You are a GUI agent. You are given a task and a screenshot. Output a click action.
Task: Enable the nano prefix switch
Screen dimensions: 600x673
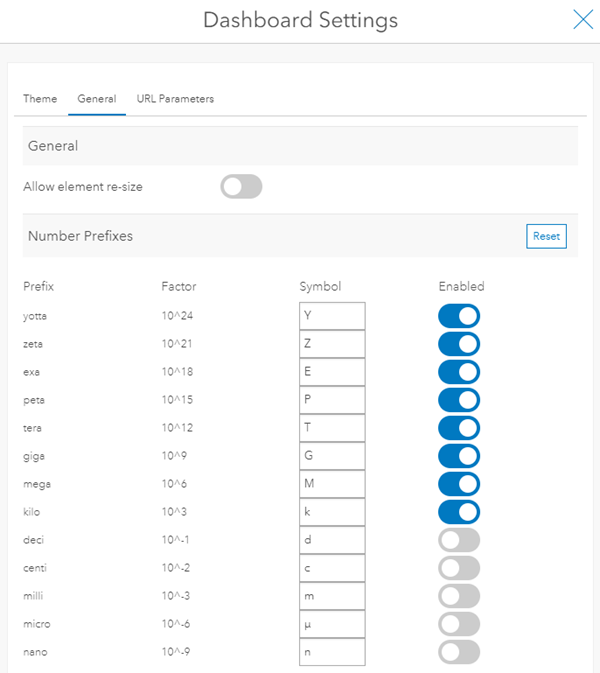click(459, 652)
